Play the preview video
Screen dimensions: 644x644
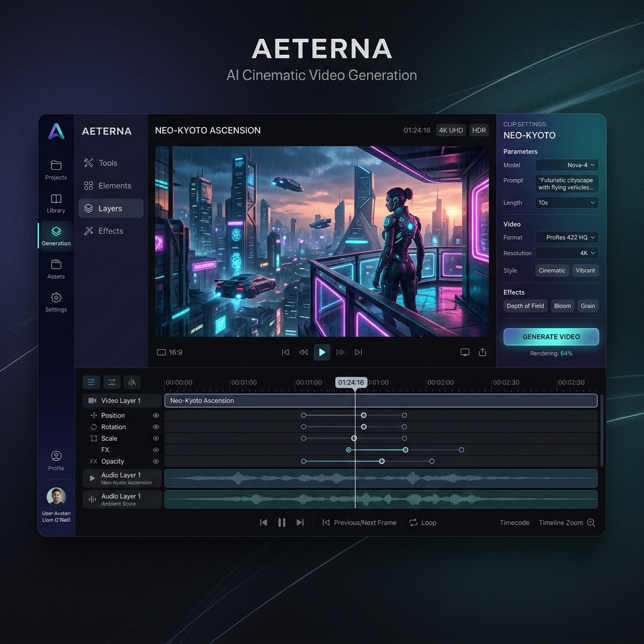click(322, 352)
